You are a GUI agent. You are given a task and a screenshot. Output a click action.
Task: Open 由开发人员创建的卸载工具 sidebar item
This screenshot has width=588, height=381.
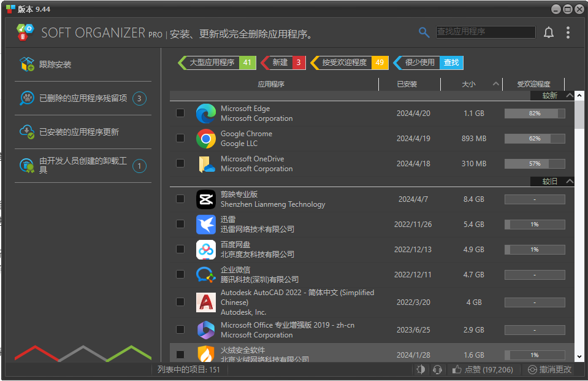tap(83, 166)
